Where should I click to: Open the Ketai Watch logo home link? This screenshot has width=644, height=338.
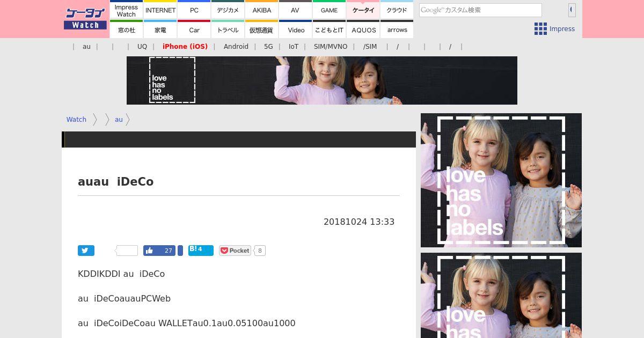coord(85,19)
